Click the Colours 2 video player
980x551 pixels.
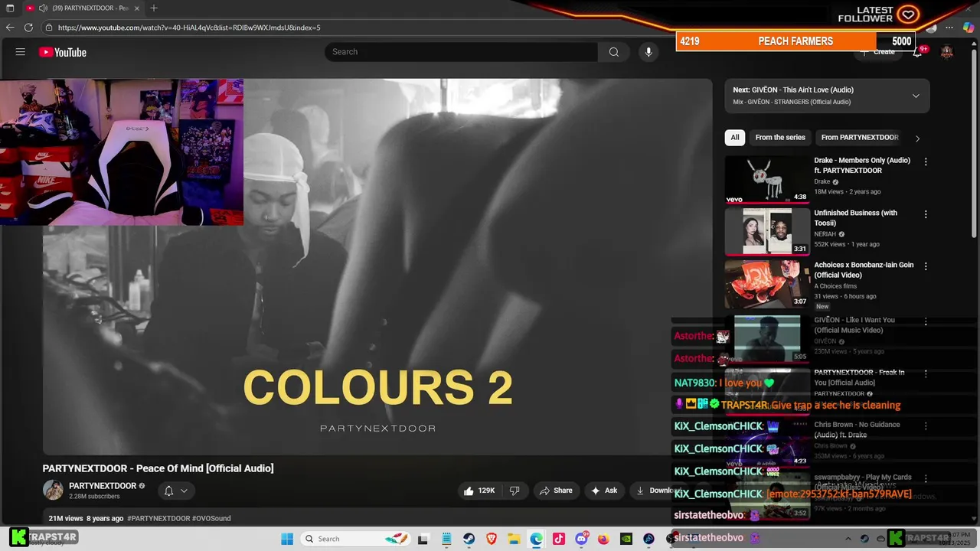pyautogui.click(x=377, y=266)
